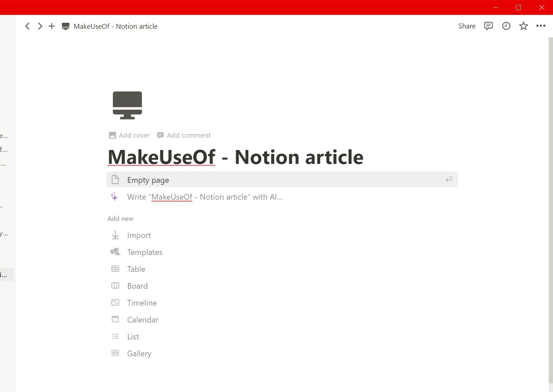Open the page options ellipsis icon
Viewport: 553px width, 392px height.
click(541, 26)
